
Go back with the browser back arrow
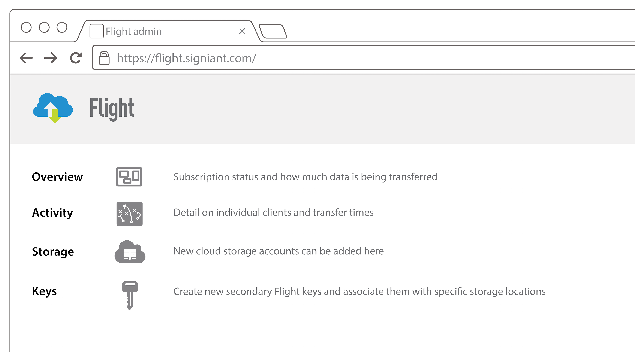tap(26, 58)
